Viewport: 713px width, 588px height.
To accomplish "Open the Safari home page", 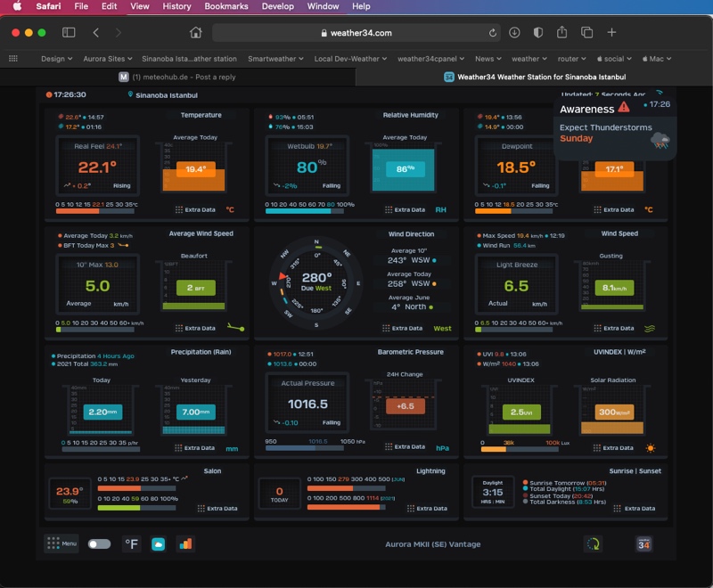I will (195, 32).
